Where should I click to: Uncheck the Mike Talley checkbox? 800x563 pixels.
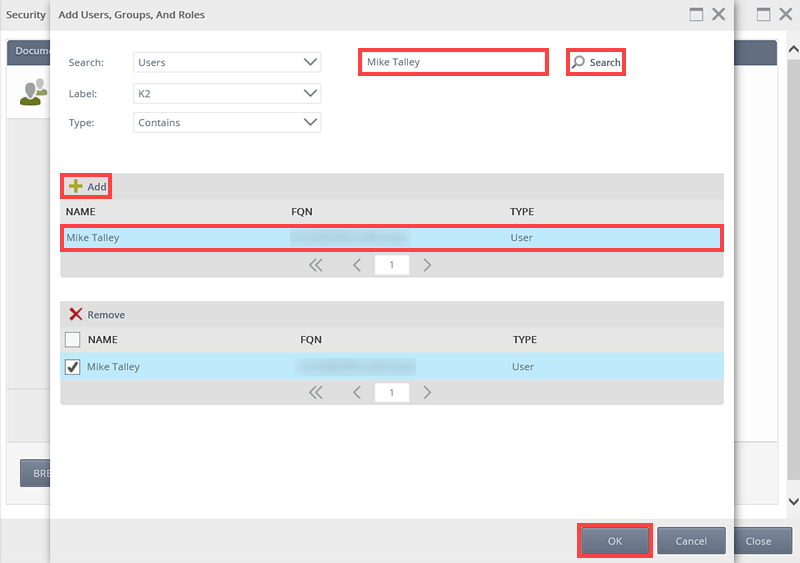pyautogui.click(x=73, y=367)
